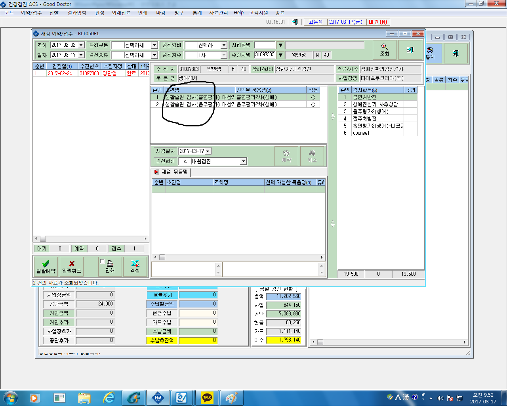Viewport: 507px width, 420px height.
Task: Click the 엑셀 export icon button
Action: coord(135,266)
